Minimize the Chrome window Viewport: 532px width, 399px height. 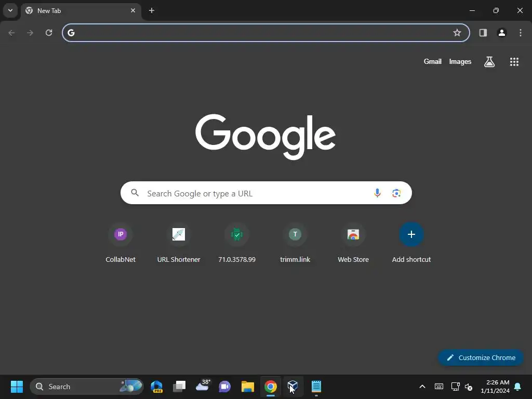coord(472,10)
